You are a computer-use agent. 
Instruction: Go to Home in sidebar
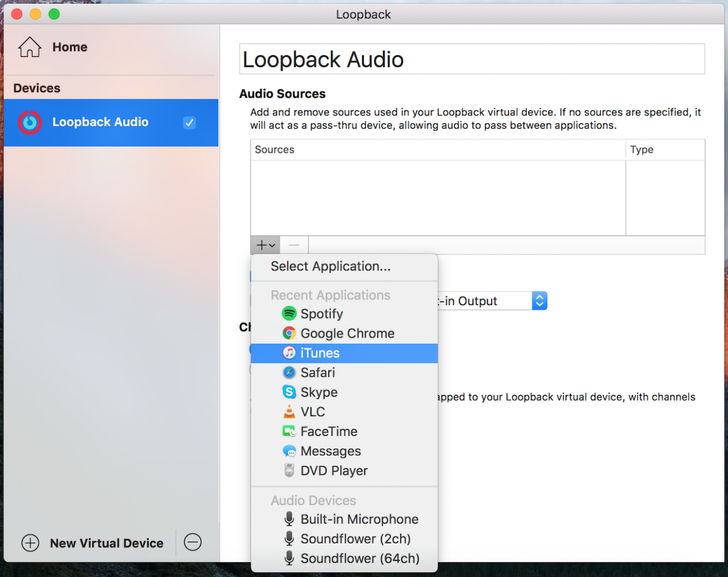70,47
